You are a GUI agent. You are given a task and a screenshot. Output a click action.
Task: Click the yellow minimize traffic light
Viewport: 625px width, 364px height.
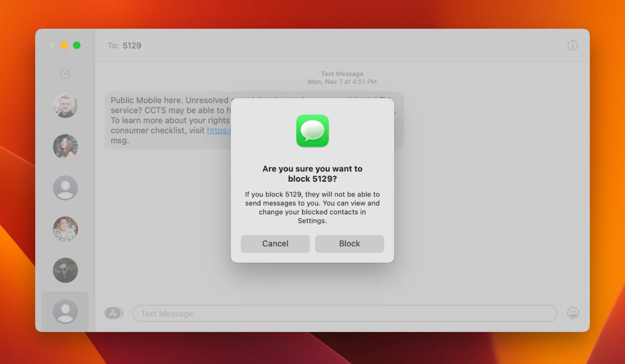click(64, 45)
